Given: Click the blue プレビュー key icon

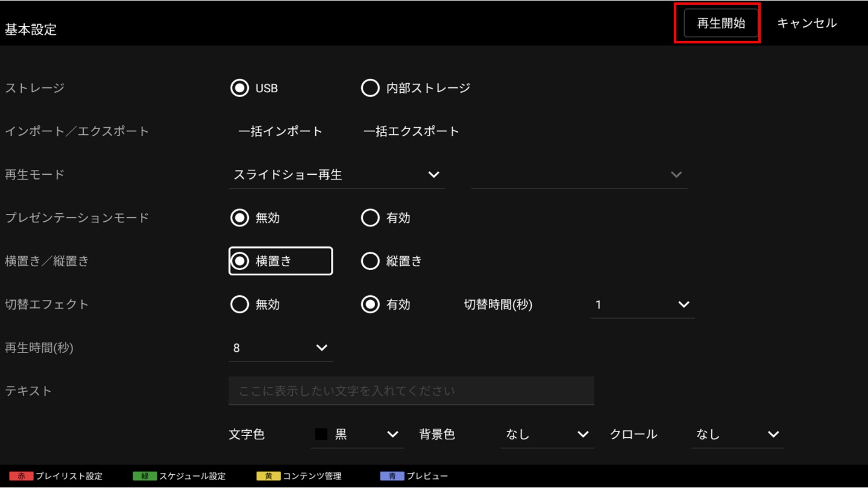Looking at the screenshot, I should (392, 476).
